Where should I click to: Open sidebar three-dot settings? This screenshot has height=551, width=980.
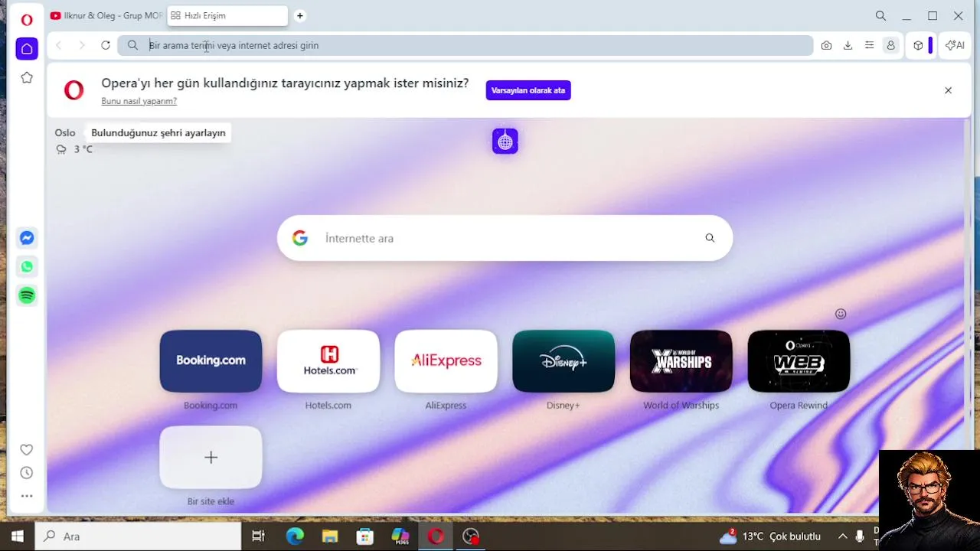tap(27, 496)
